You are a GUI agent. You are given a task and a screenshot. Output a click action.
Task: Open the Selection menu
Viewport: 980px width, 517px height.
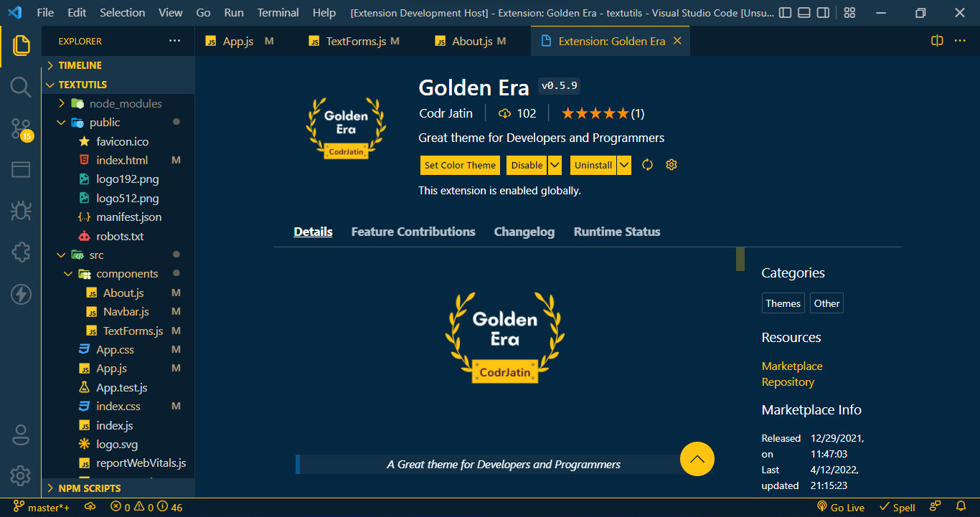[122, 13]
